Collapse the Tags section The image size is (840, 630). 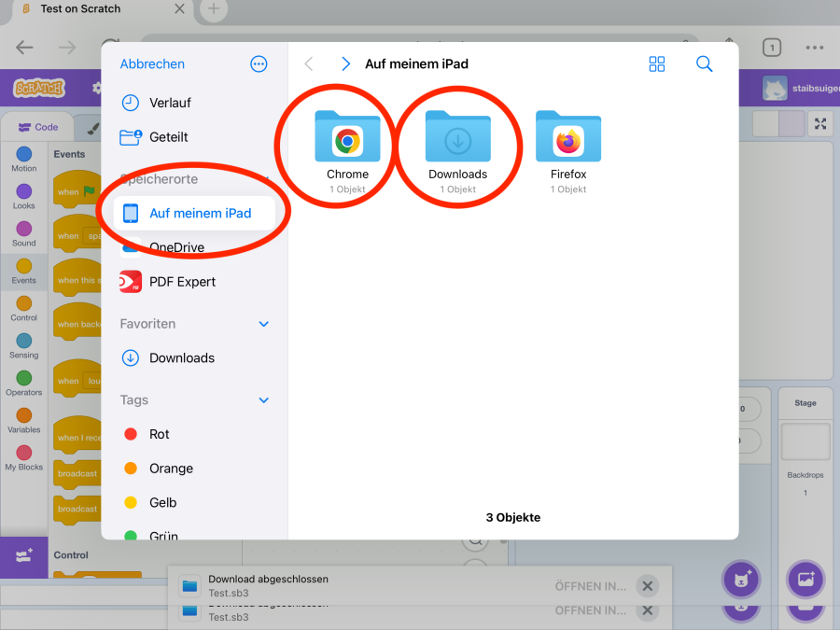pos(263,400)
